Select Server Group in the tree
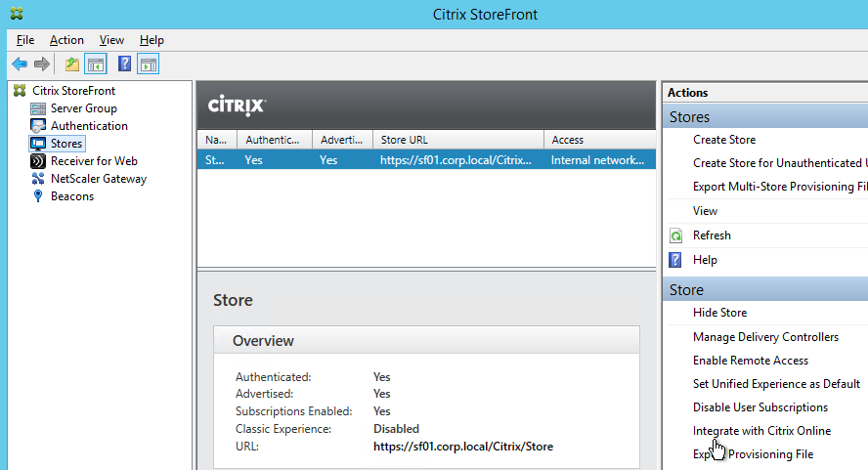The width and height of the screenshot is (868, 470). click(x=84, y=107)
